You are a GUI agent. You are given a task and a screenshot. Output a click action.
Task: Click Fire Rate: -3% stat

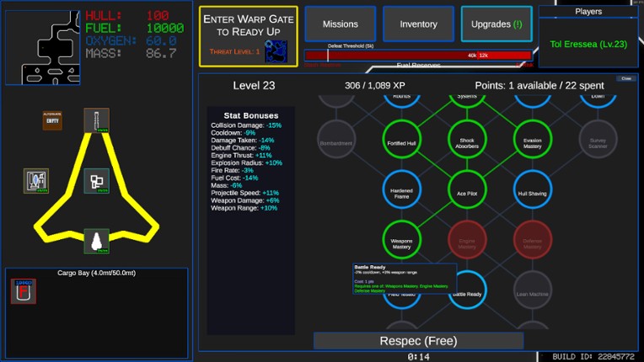coord(232,170)
